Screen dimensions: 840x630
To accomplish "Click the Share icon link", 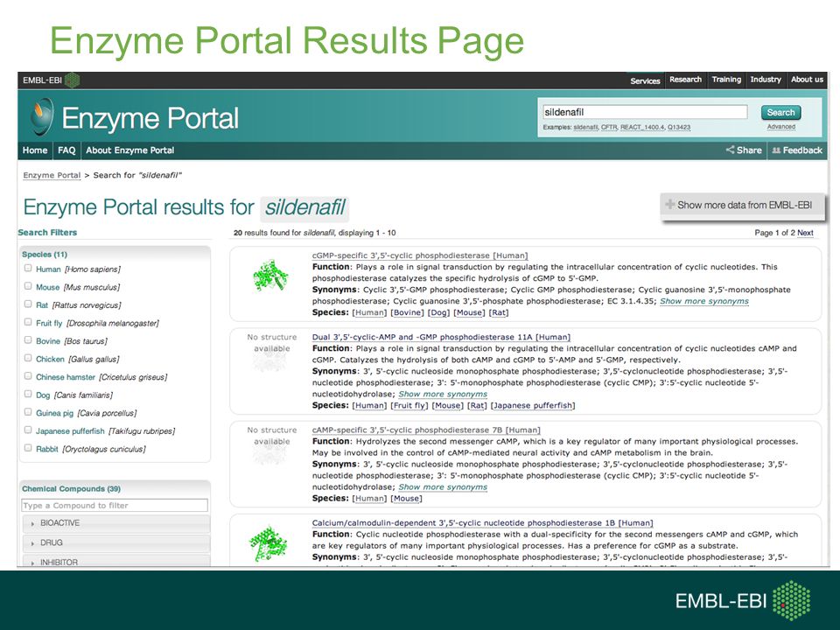I will click(x=744, y=150).
